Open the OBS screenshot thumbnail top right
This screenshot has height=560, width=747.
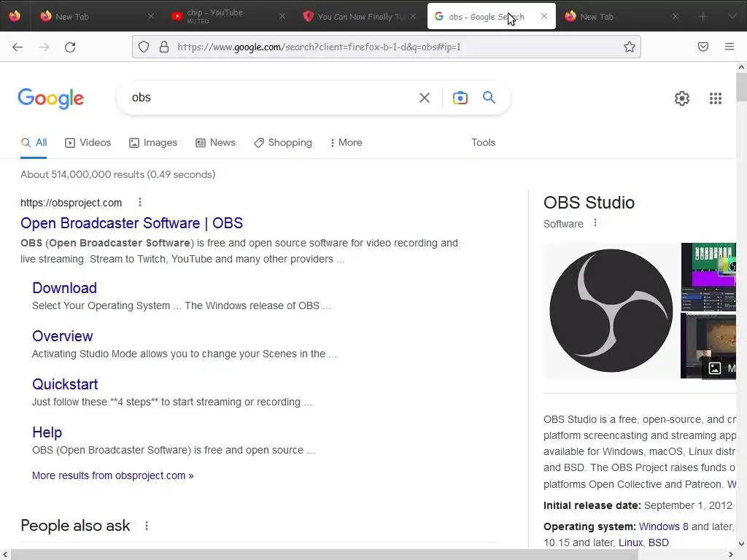708,276
